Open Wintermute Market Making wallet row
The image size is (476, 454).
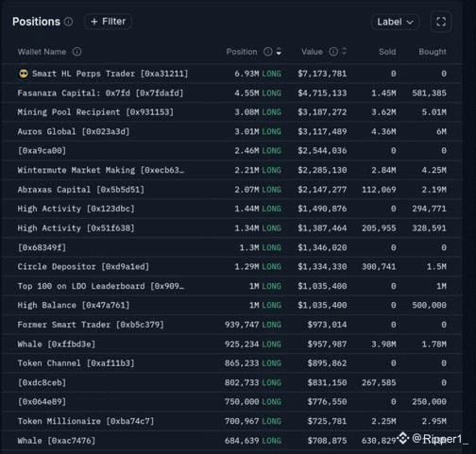(x=231, y=170)
